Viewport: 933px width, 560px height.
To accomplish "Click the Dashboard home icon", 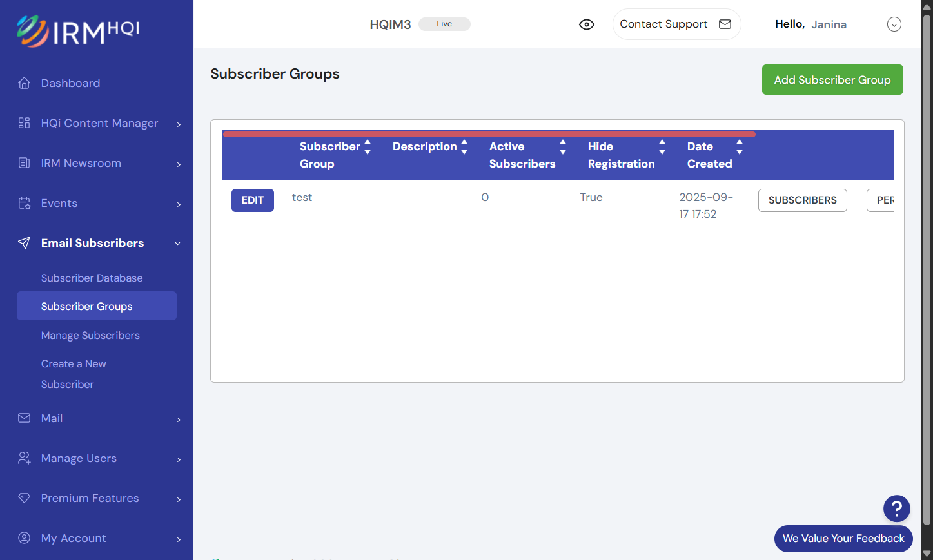I will [25, 83].
